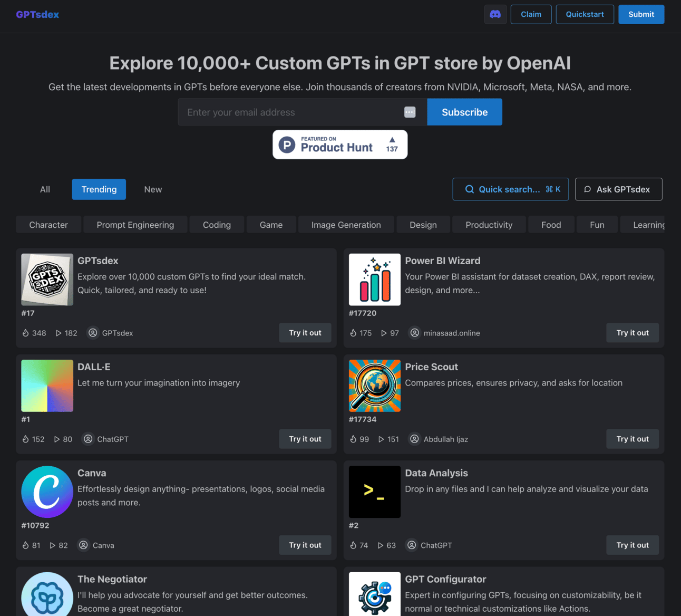Filter by Fun category
Image resolution: width=681 pixels, height=616 pixels.
click(597, 225)
